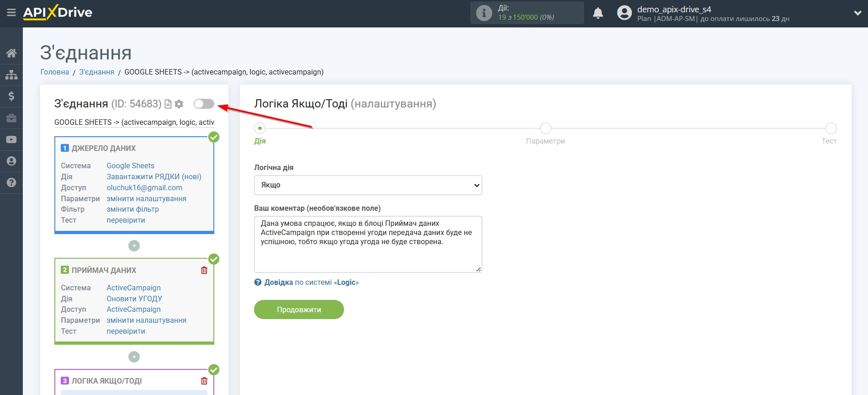Open Завантажити РЯДКИ (нові) action link
Viewport: 868px width, 395px height.
[x=154, y=177]
